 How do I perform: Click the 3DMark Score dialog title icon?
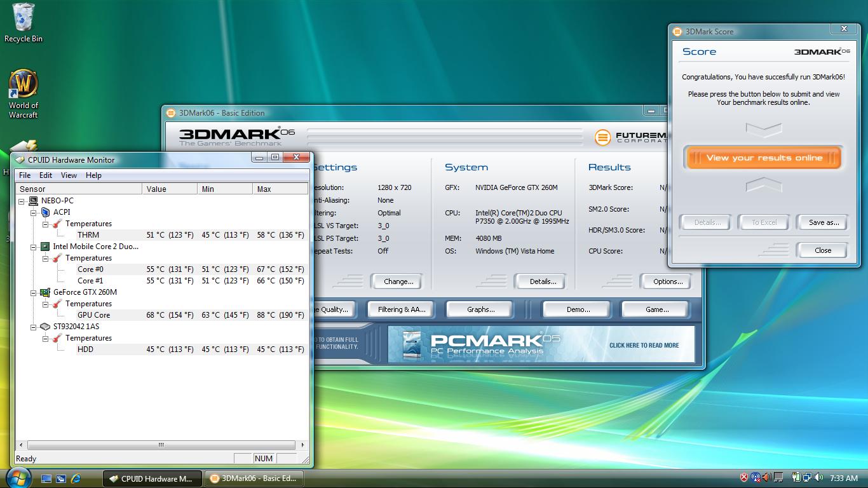coord(678,32)
